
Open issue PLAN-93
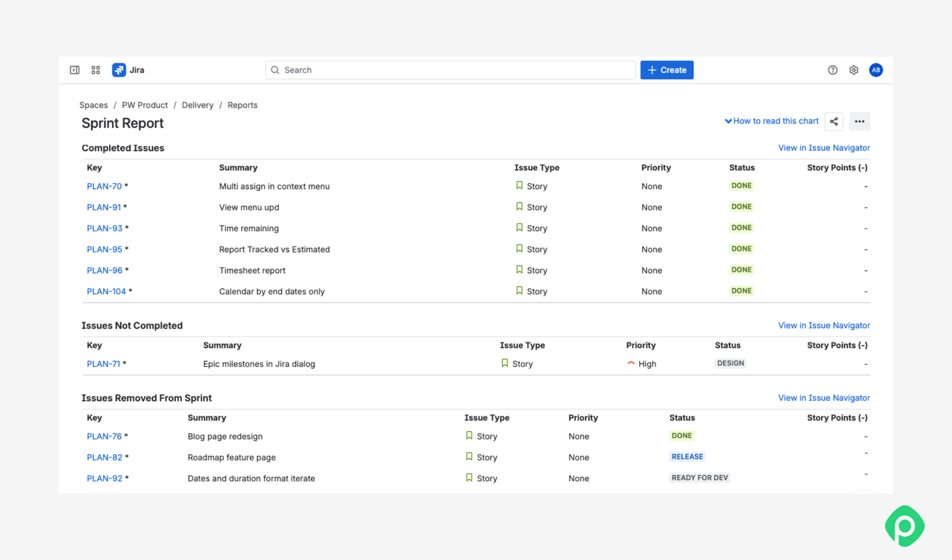click(x=105, y=228)
